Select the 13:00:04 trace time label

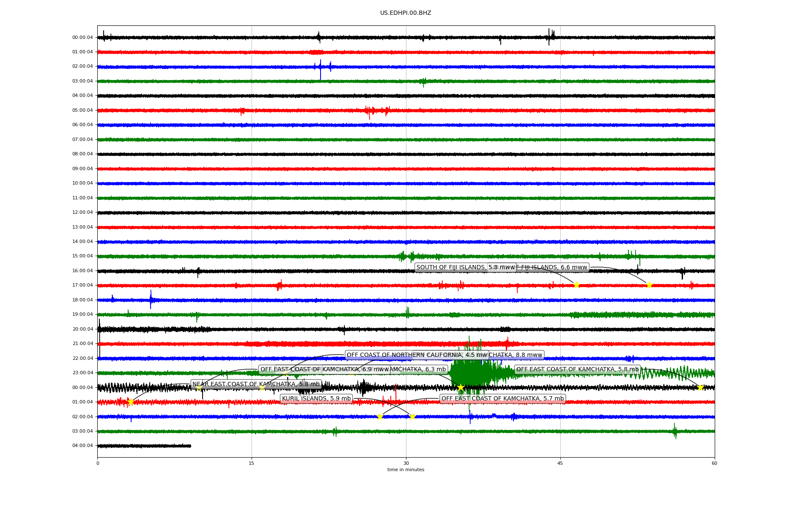tap(82, 227)
